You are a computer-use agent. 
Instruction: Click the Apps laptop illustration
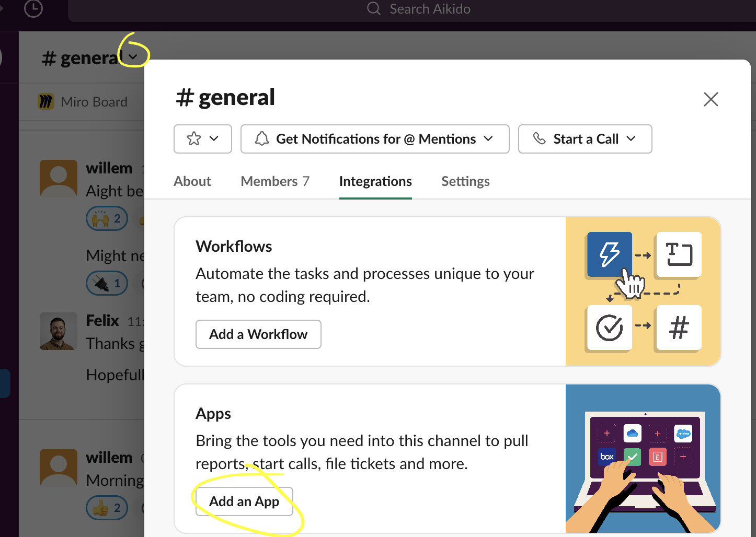click(643, 459)
